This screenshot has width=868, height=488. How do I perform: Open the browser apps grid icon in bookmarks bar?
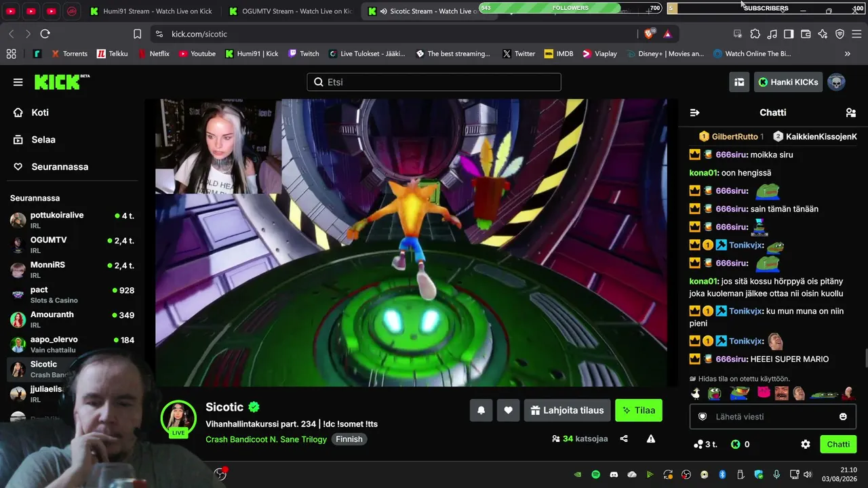click(x=11, y=54)
